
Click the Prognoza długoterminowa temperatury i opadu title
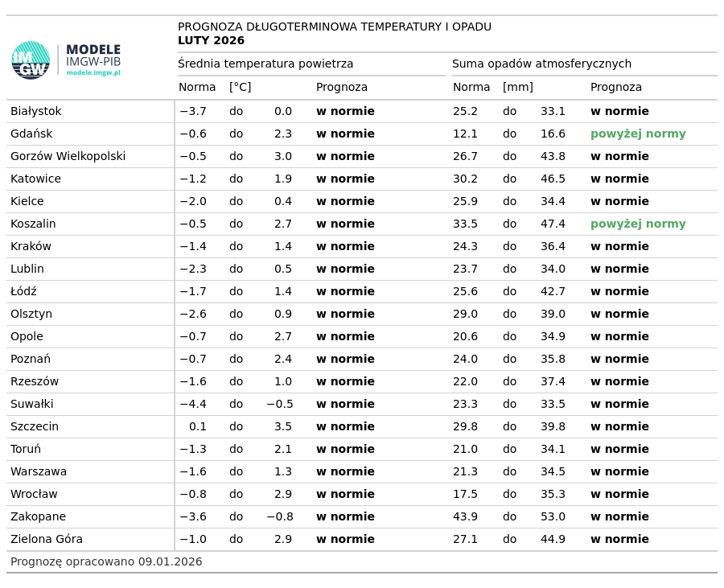click(334, 27)
